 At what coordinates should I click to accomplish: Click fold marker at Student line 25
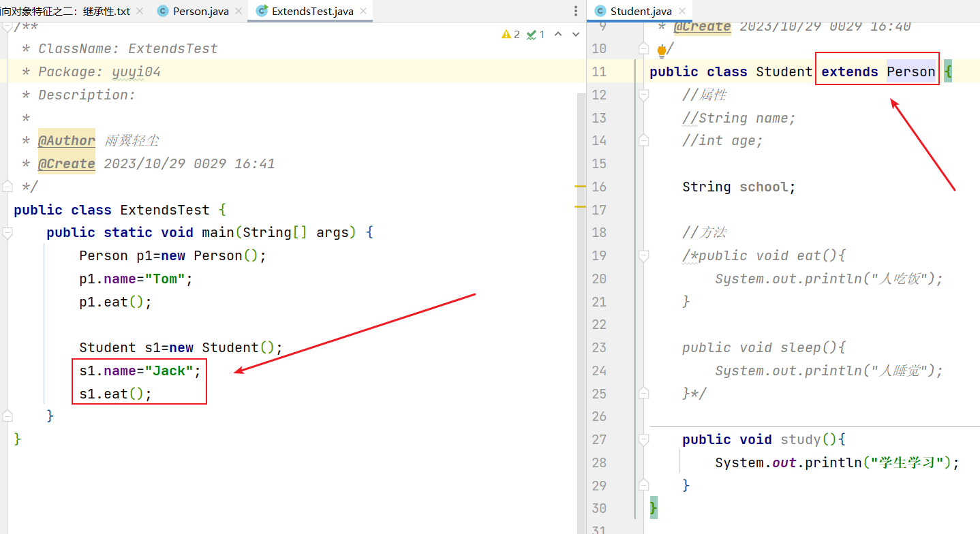643,393
